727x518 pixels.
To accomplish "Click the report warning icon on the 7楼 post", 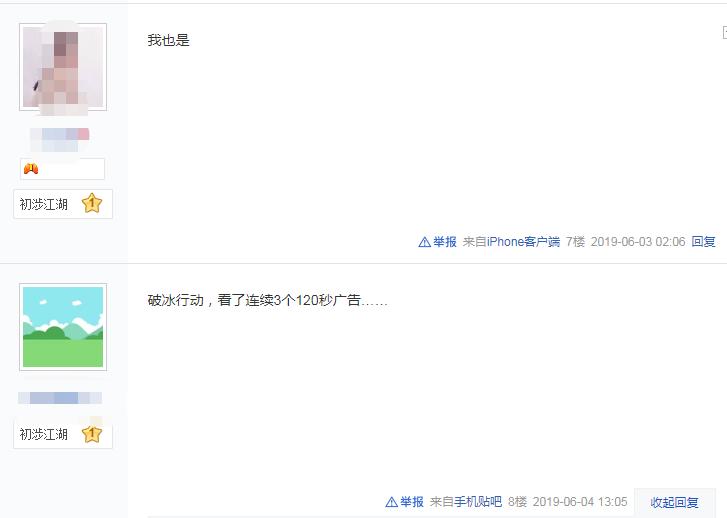I will coord(424,242).
